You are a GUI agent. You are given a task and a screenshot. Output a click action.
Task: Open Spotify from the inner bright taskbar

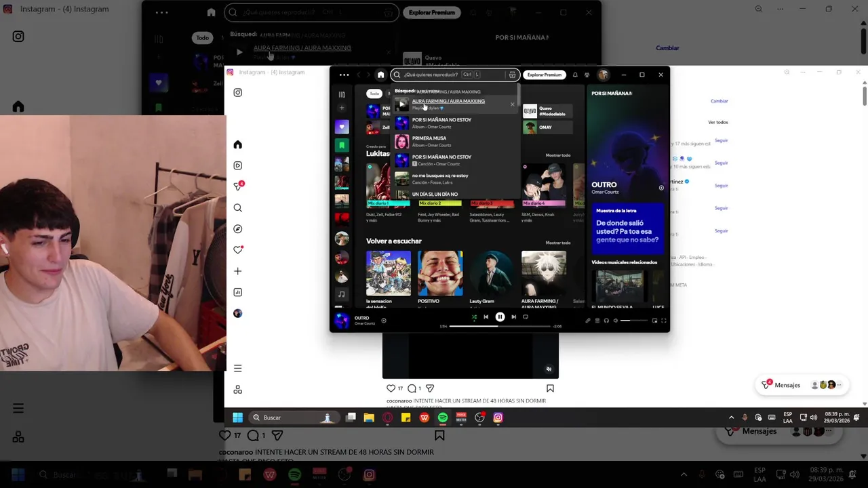coord(443,418)
